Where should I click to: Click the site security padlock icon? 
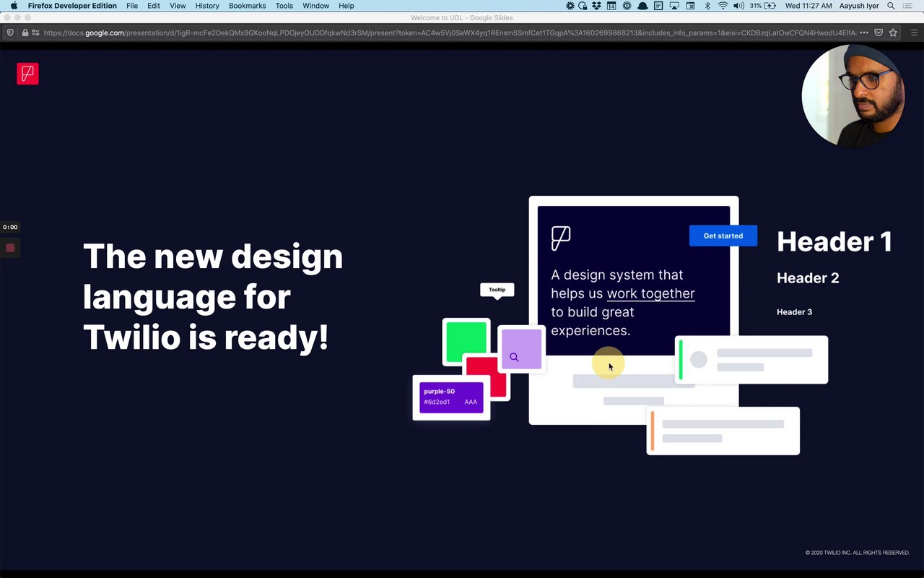click(x=25, y=33)
